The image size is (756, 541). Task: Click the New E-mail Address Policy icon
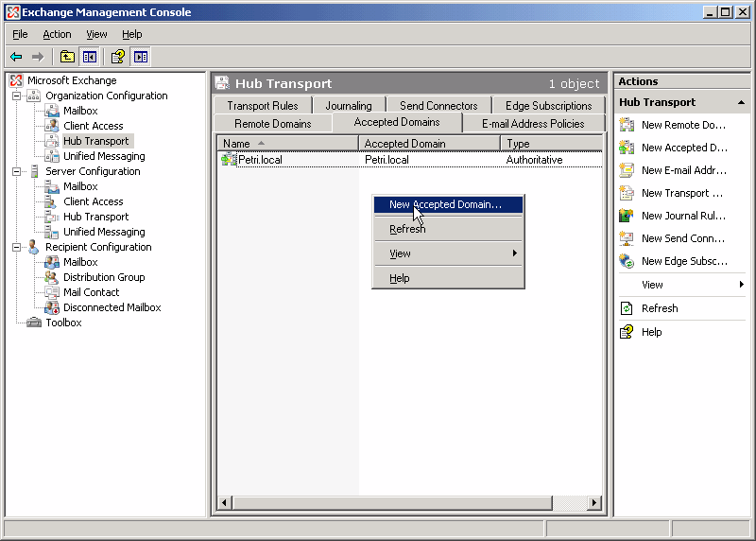pyautogui.click(x=627, y=170)
